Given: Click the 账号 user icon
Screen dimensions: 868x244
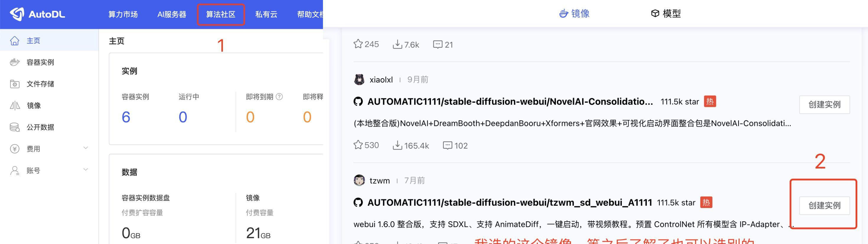Looking at the screenshot, I should click(x=14, y=171).
